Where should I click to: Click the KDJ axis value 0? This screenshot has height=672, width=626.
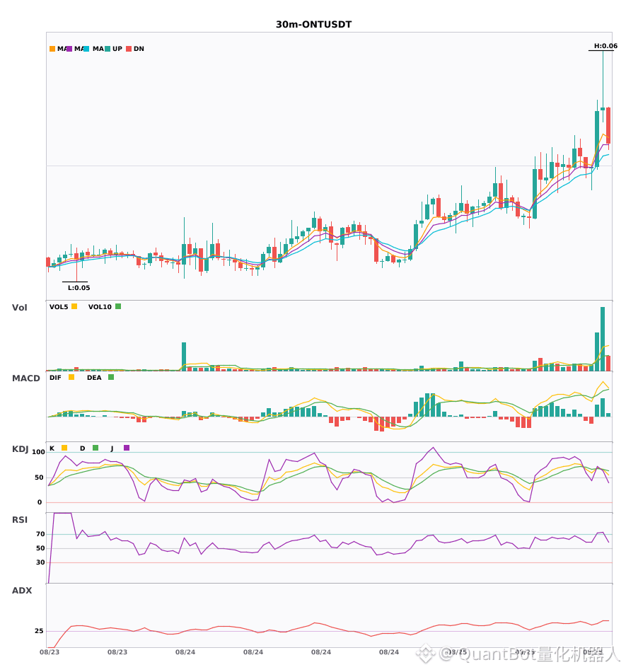[40, 502]
